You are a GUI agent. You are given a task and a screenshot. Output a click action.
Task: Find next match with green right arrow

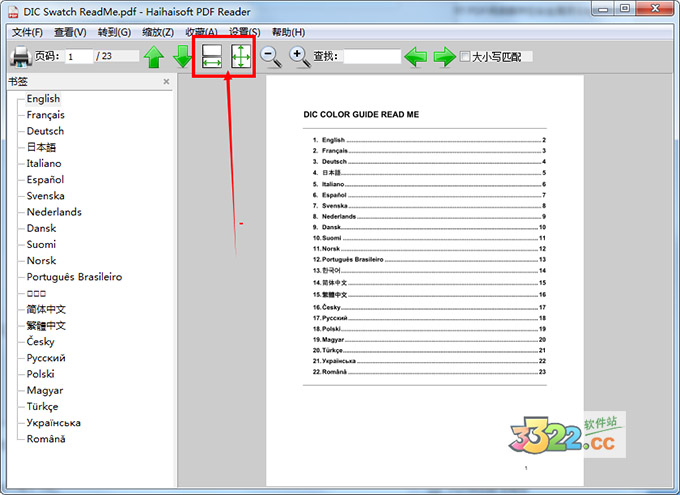tap(445, 57)
